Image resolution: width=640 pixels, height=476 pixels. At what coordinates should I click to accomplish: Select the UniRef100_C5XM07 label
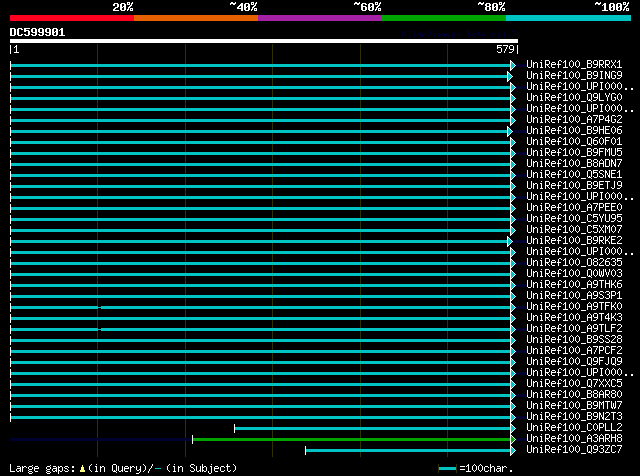pyautogui.click(x=574, y=229)
